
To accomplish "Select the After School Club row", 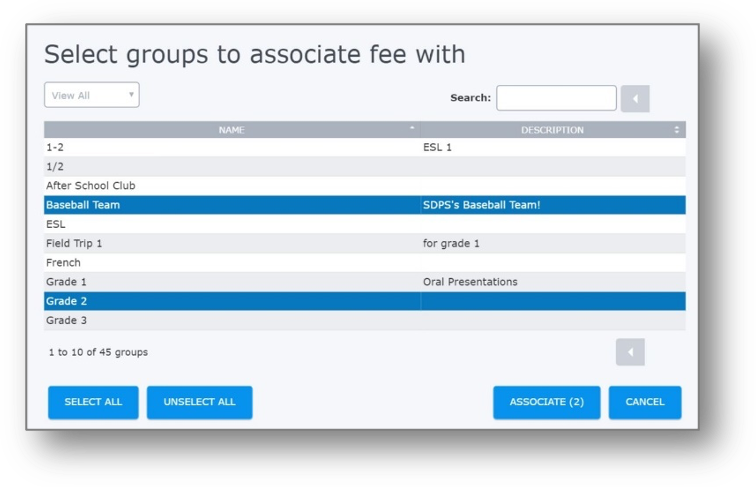I will click(364, 186).
